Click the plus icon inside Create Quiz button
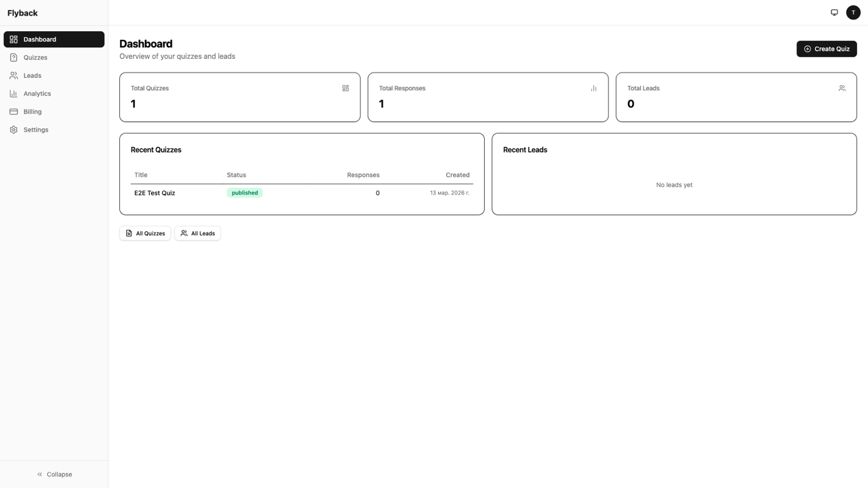This screenshot has height=488, width=868. 807,49
